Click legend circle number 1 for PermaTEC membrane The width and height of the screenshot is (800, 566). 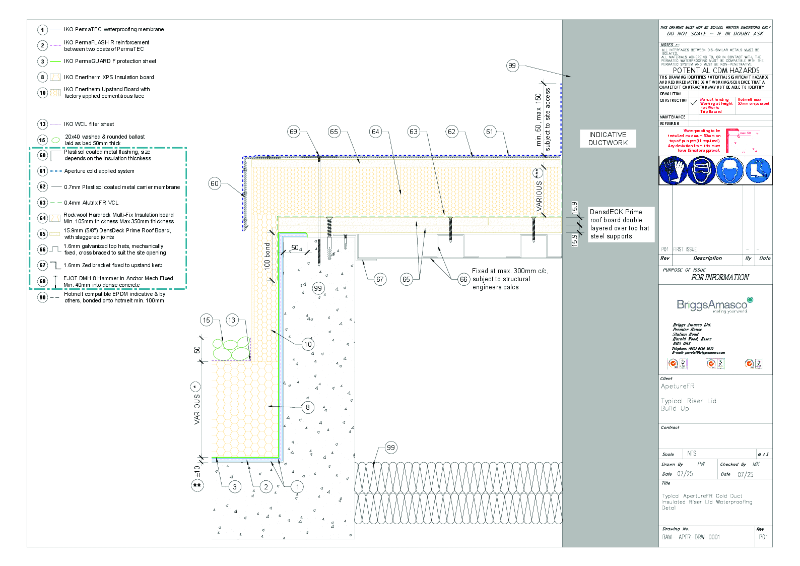tap(42, 31)
